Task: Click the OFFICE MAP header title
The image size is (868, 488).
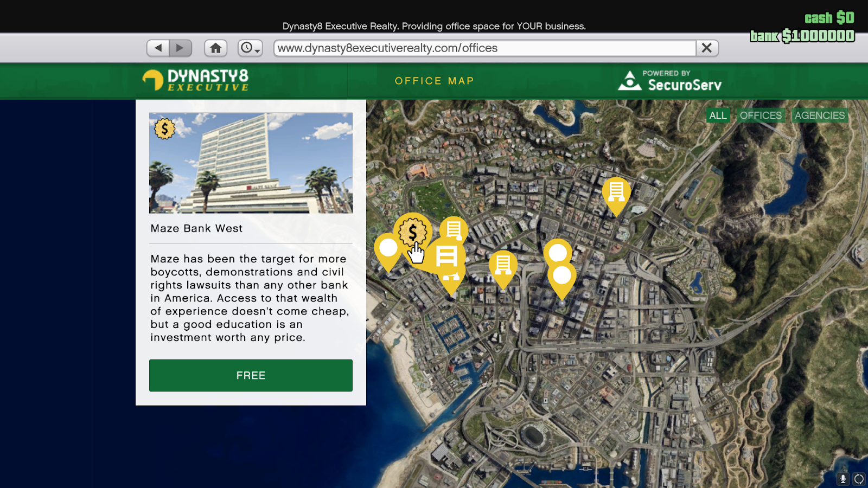Action: [434, 81]
